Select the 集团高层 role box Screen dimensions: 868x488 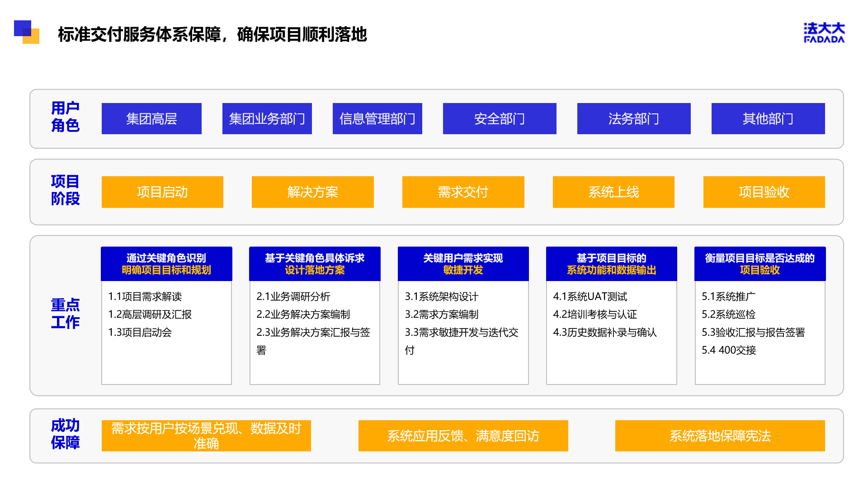(x=151, y=118)
